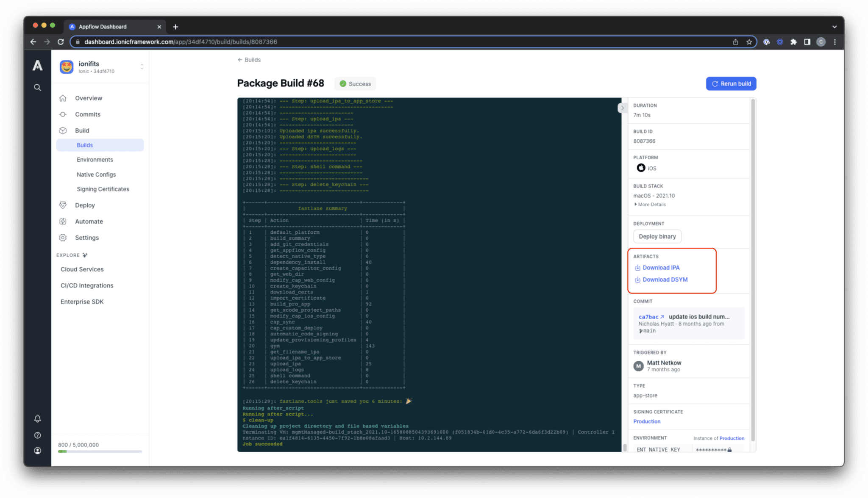This screenshot has width=868, height=498.
Task: Click the 800 / 5,000,000 usage progress bar
Action: pyautogui.click(x=100, y=451)
